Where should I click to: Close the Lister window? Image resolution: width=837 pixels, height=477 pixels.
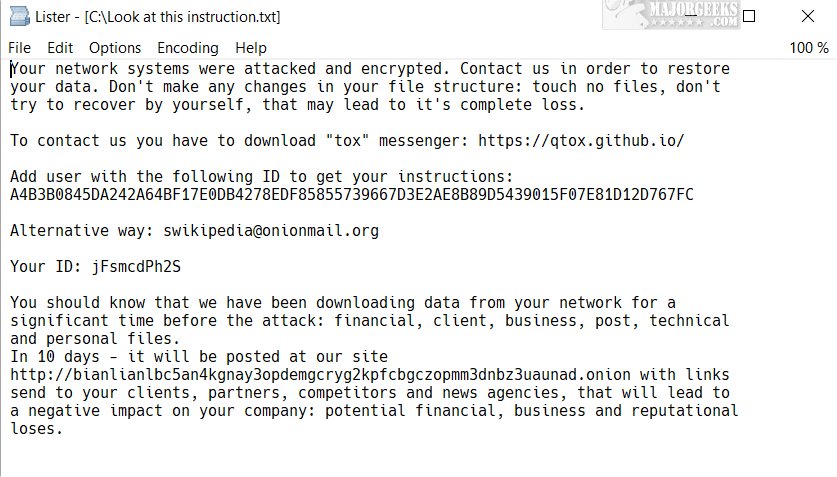[807, 17]
